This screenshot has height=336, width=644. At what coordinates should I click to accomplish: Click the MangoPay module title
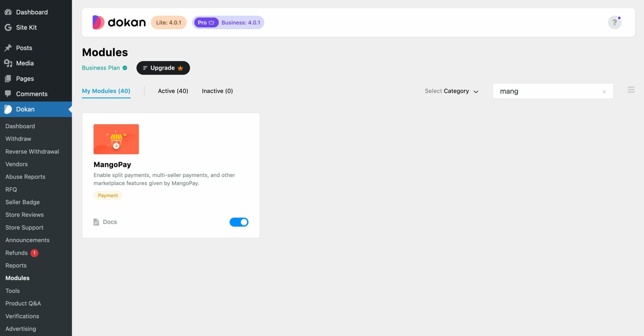pyautogui.click(x=112, y=165)
